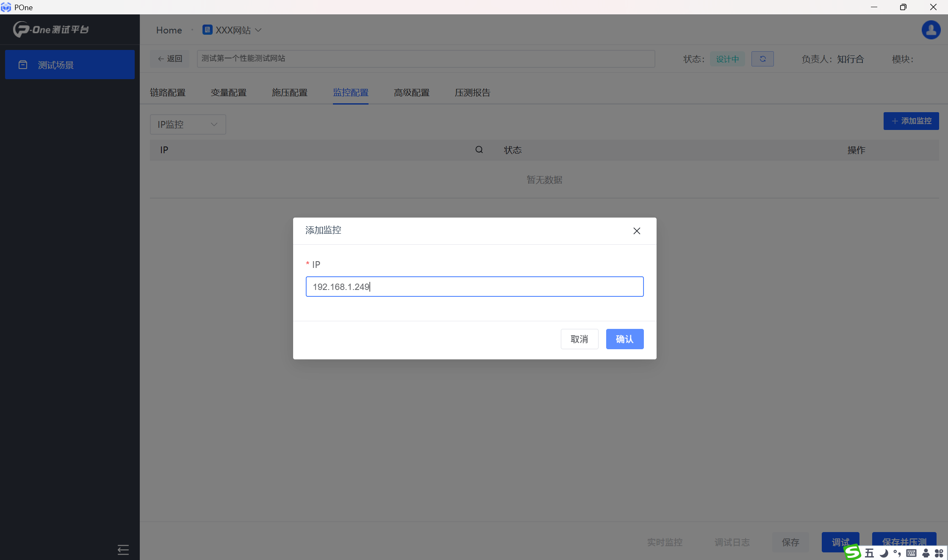Click the user avatar icon
The image size is (948, 560).
click(x=931, y=30)
